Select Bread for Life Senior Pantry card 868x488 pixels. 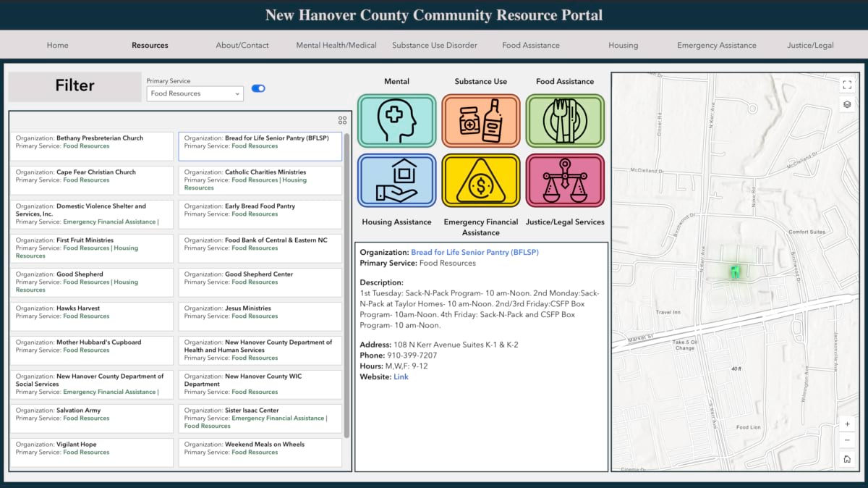click(x=260, y=146)
